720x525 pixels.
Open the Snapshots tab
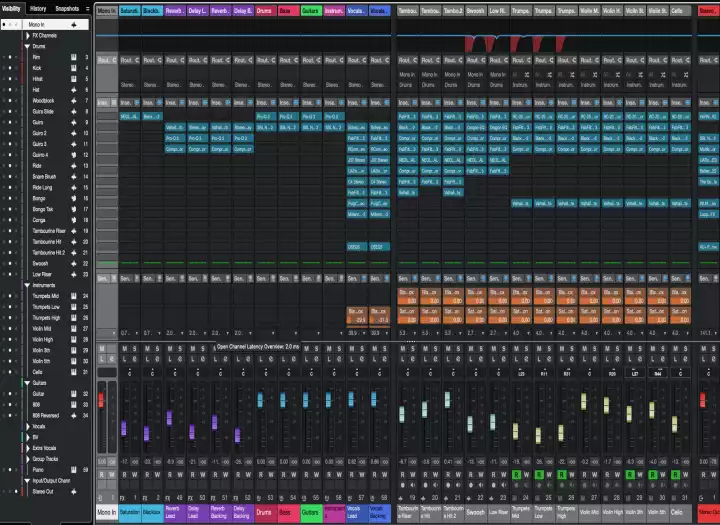(x=67, y=8)
